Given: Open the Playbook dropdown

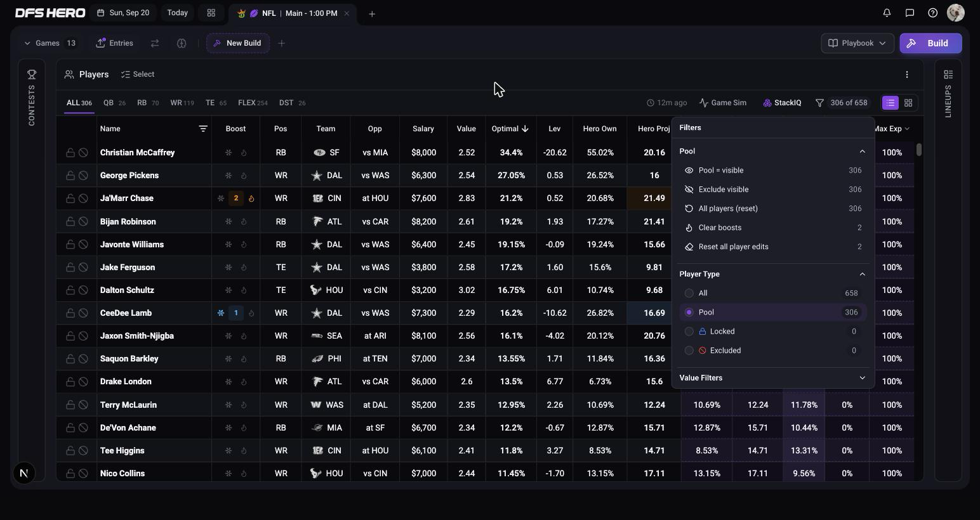Looking at the screenshot, I should [857, 43].
